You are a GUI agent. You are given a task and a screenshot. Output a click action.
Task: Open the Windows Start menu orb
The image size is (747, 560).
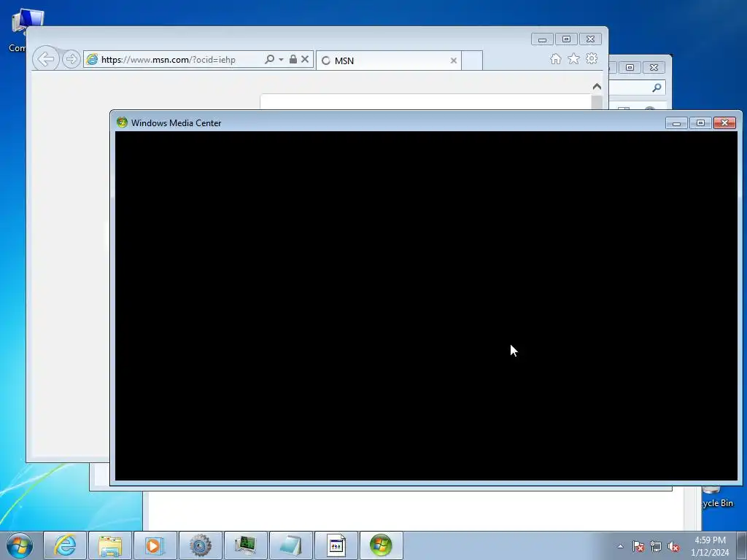tap(20, 545)
